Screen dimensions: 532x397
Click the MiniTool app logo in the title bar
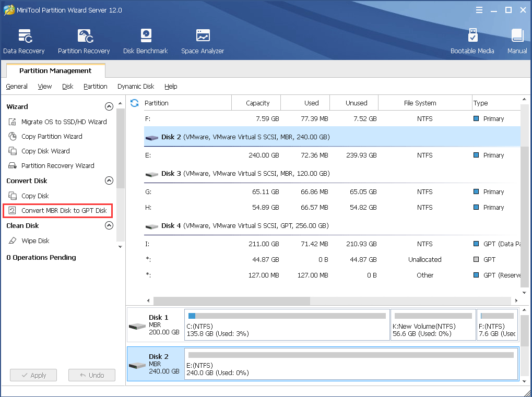coord(9,10)
